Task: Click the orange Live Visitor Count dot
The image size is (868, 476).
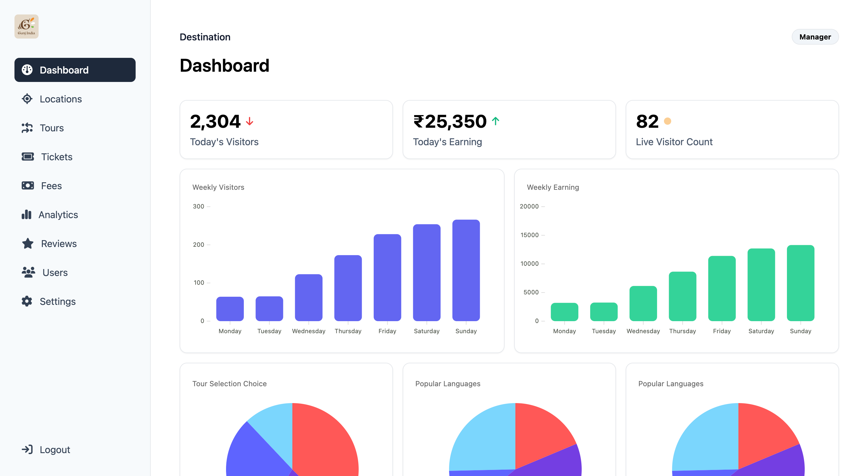Action: (x=667, y=121)
